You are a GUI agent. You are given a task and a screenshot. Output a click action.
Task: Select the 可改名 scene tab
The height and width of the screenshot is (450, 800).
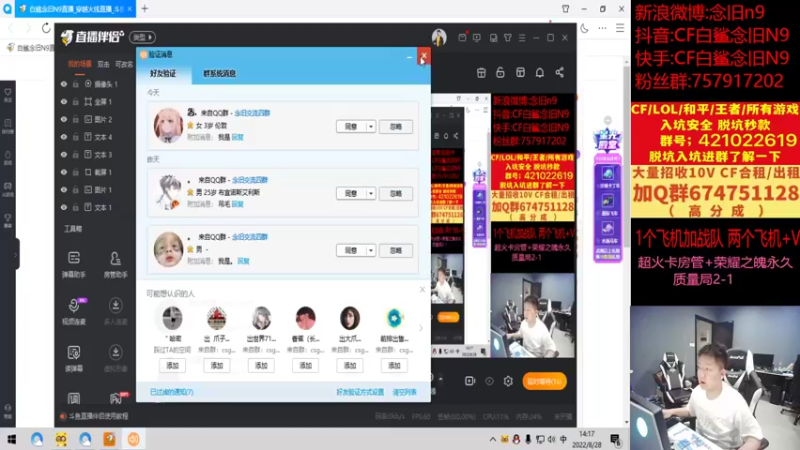(x=124, y=64)
